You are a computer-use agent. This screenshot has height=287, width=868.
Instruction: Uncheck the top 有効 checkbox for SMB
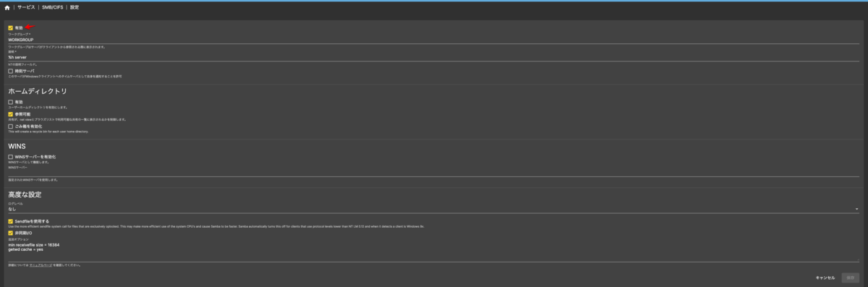(11, 28)
